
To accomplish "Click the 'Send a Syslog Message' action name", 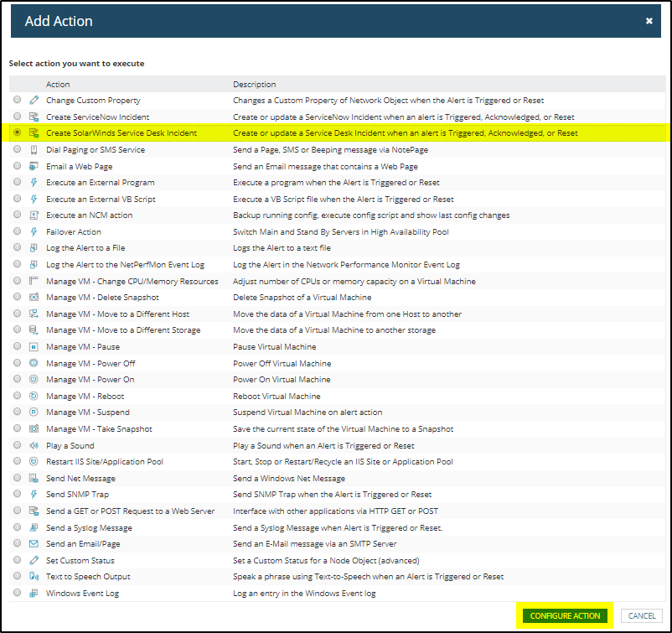I will click(89, 528).
